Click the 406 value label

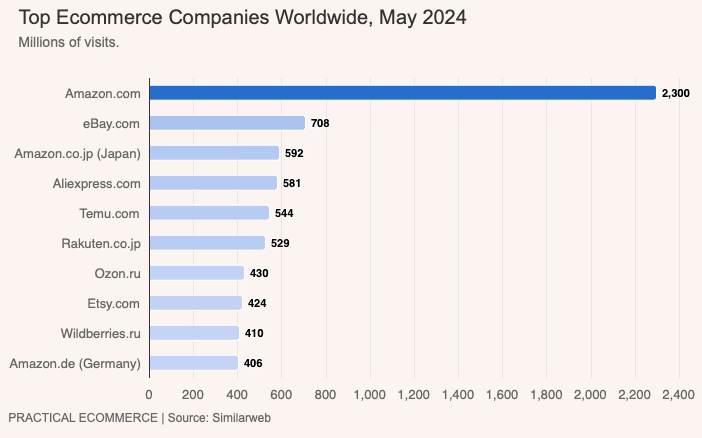(x=253, y=363)
